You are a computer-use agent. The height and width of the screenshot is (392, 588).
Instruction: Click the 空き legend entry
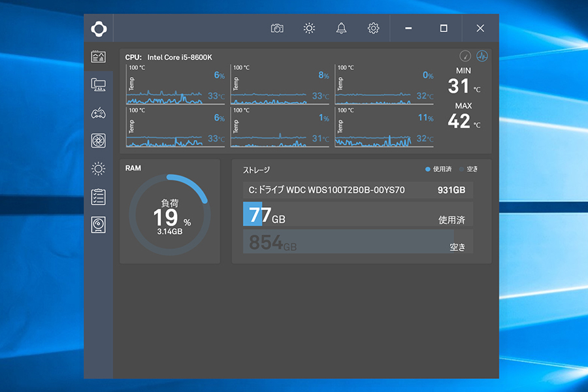[x=468, y=169]
